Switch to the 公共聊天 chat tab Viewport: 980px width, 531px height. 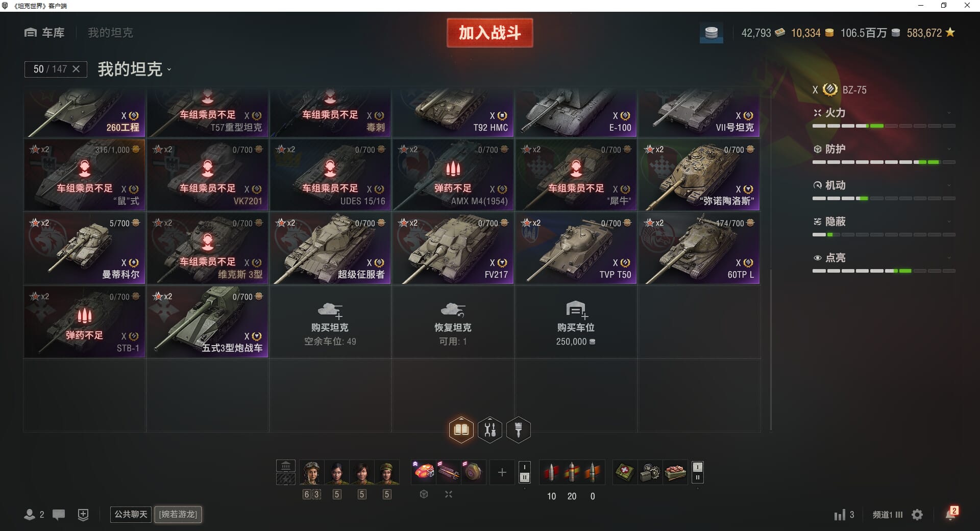pyautogui.click(x=131, y=514)
